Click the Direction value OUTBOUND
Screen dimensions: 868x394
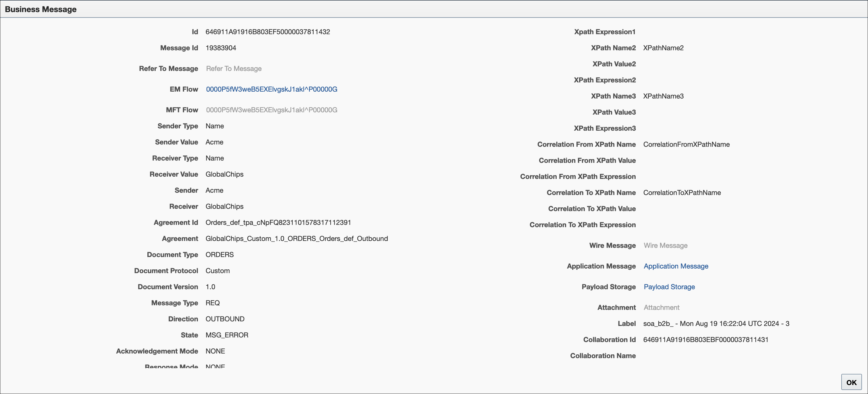coord(225,319)
